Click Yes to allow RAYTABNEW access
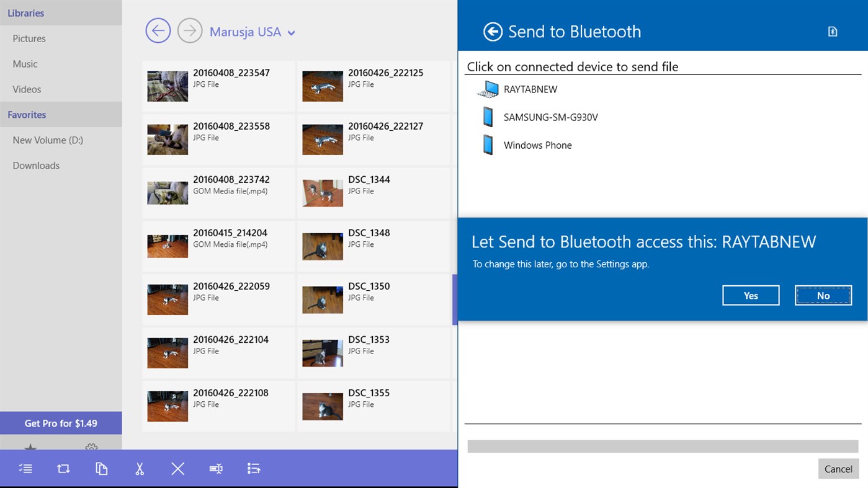868x488 pixels. [x=750, y=295]
